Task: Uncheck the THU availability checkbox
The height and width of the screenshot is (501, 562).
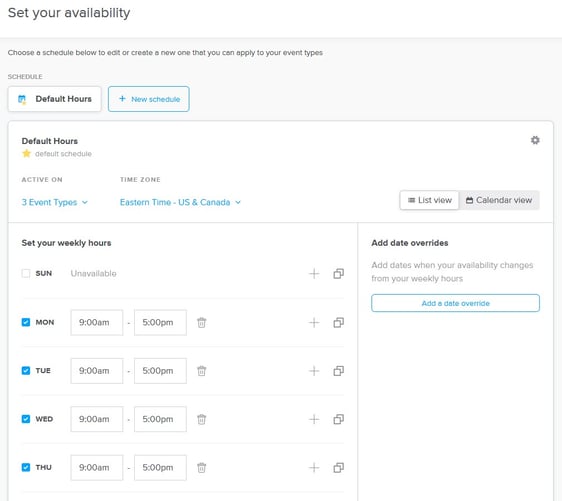Action: coord(26,467)
